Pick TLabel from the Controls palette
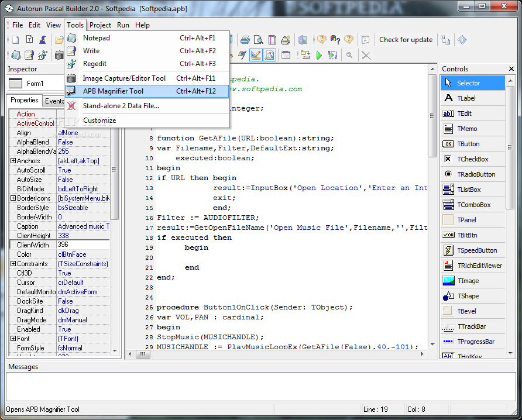Viewport: 522px width, 420px height. coord(473,98)
